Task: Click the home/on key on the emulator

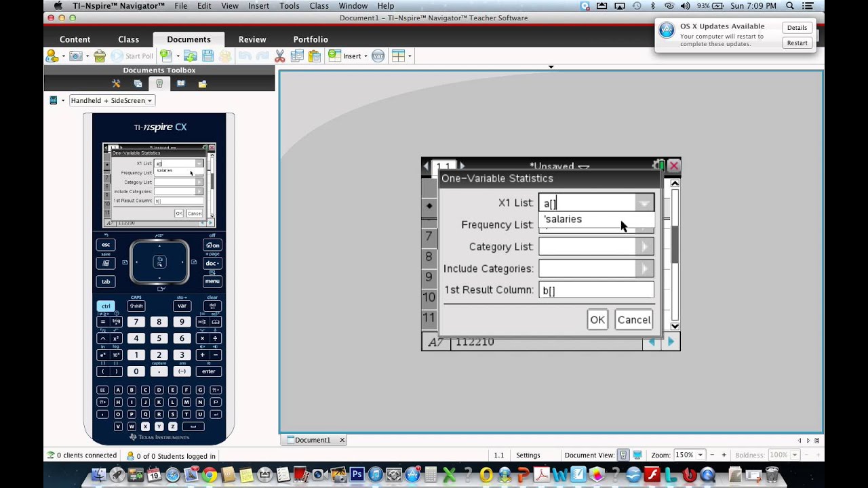Action: pyautogui.click(x=212, y=245)
